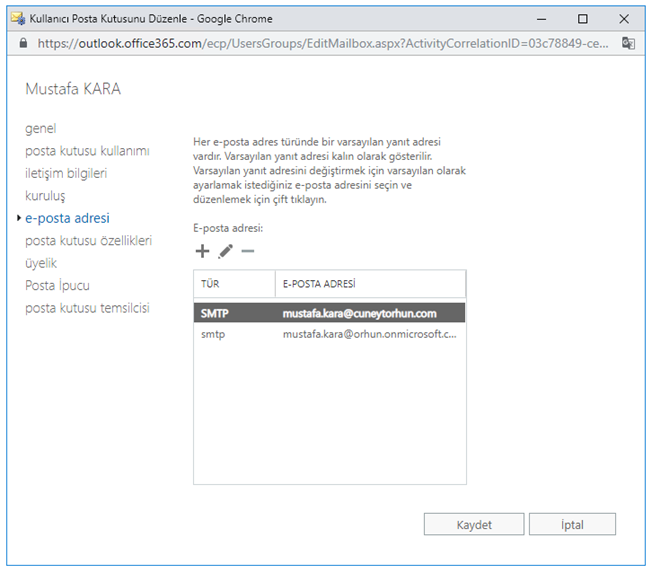Image resolution: width=652 pixels, height=573 pixels.
Task: Open posta kutusu kullanımı section
Action: click(x=87, y=151)
